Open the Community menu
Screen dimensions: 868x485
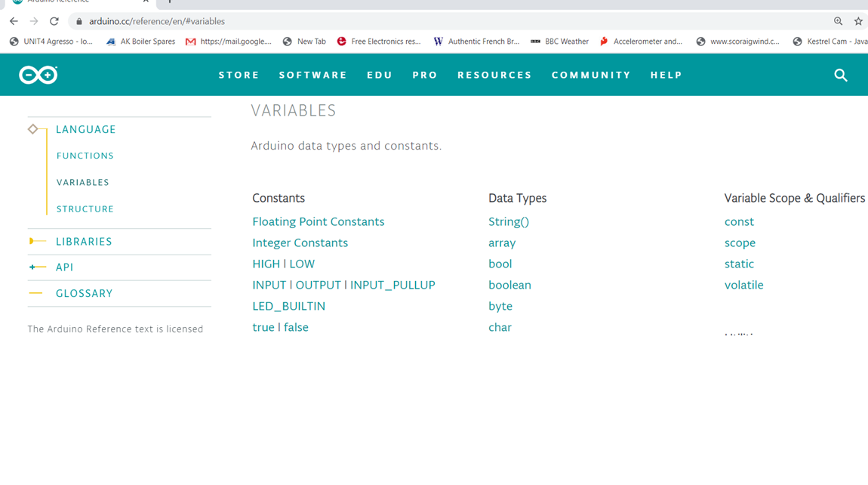click(591, 76)
